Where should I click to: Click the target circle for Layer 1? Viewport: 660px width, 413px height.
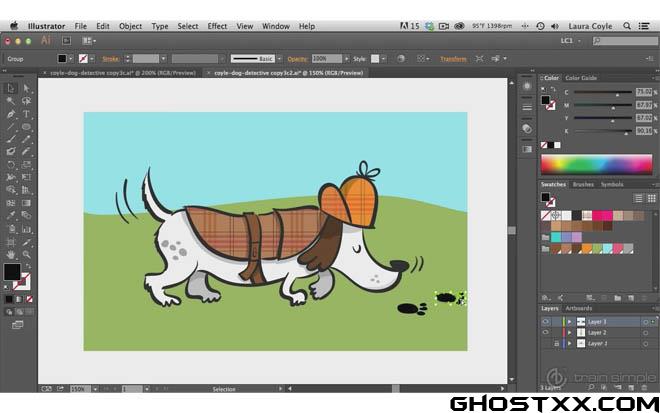(x=645, y=344)
